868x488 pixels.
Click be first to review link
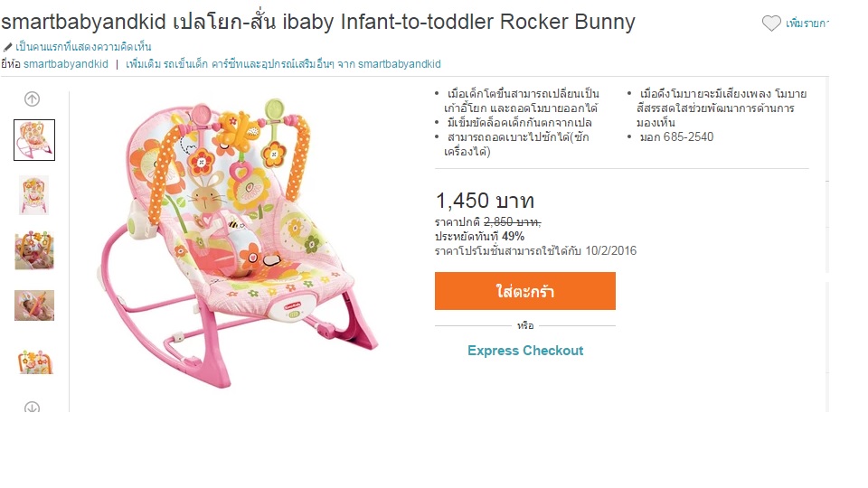[83, 47]
